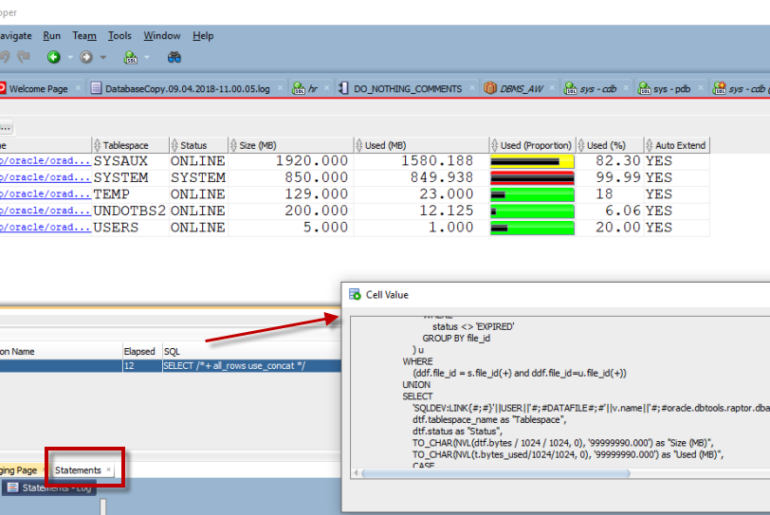Sort by the Size (MB) column header

click(x=291, y=145)
